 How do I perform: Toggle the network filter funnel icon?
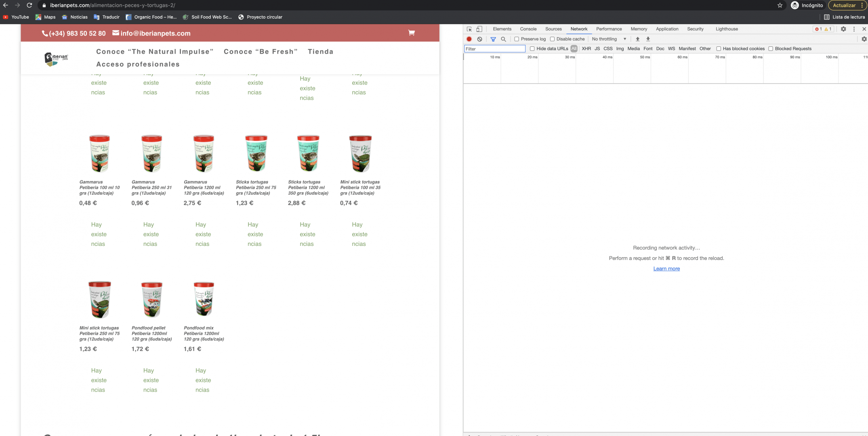493,39
